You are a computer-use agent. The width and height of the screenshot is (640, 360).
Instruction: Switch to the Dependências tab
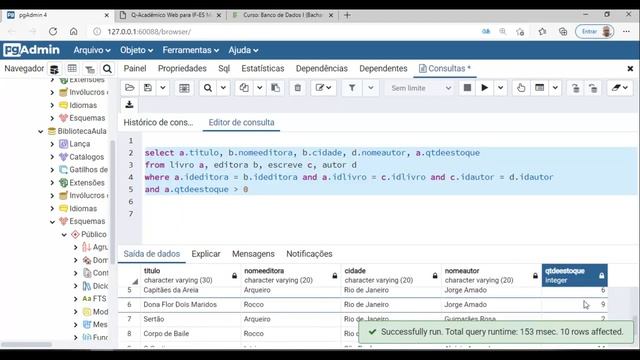pos(322,69)
